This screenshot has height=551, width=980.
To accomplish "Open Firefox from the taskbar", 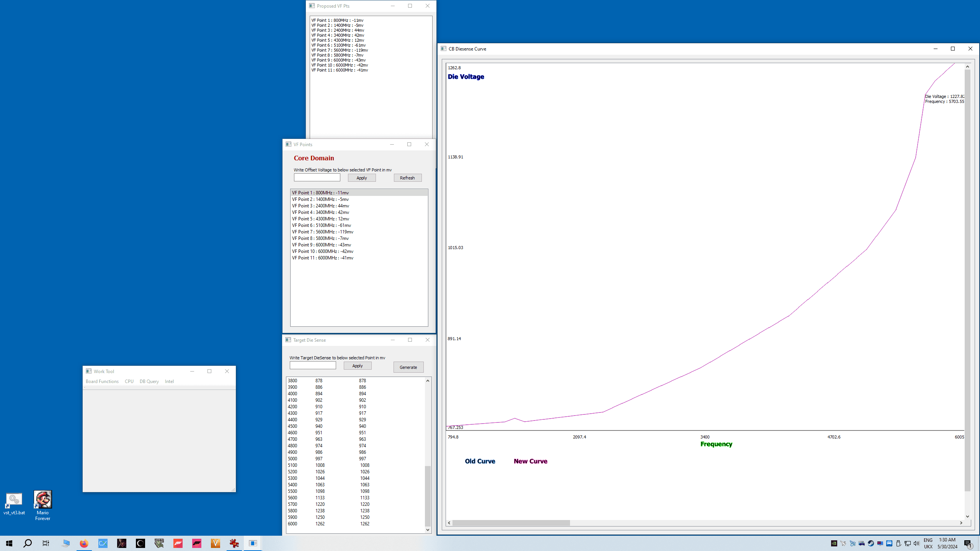I will pyautogui.click(x=84, y=543).
